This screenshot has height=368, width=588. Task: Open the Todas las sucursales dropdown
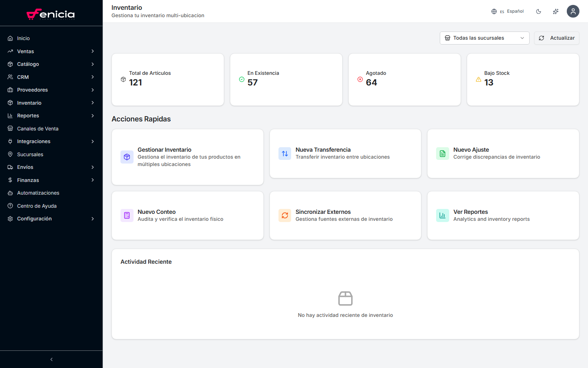[x=484, y=38]
